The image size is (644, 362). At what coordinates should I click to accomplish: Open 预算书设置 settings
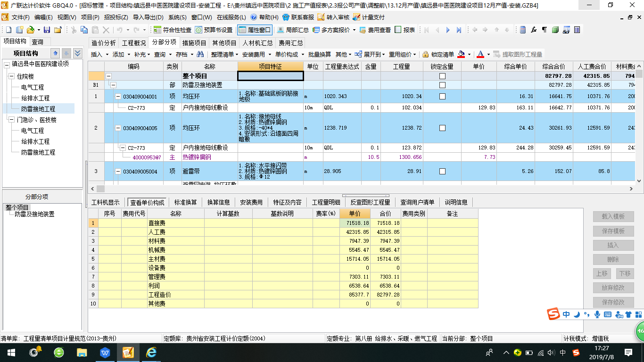click(x=214, y=30)
